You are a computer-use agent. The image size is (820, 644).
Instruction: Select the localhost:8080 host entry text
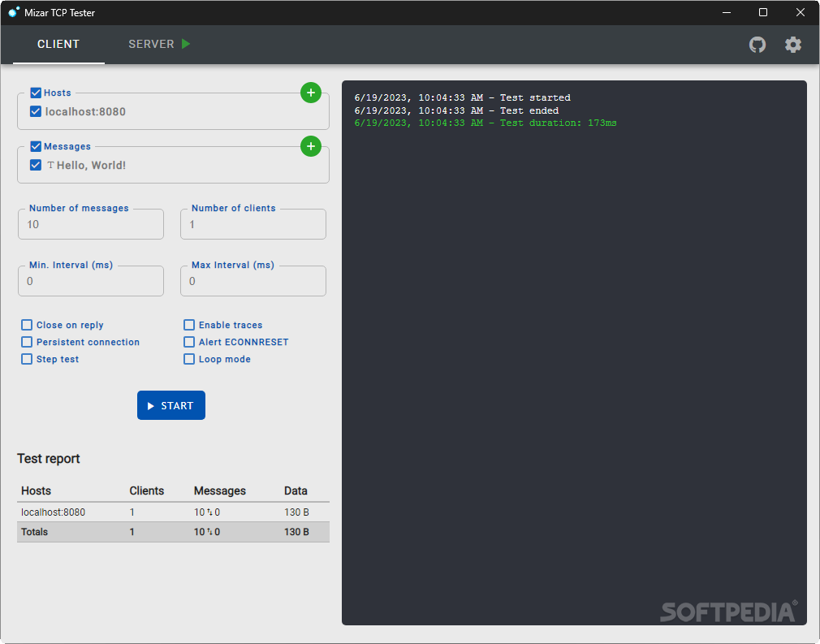(85, 111)
